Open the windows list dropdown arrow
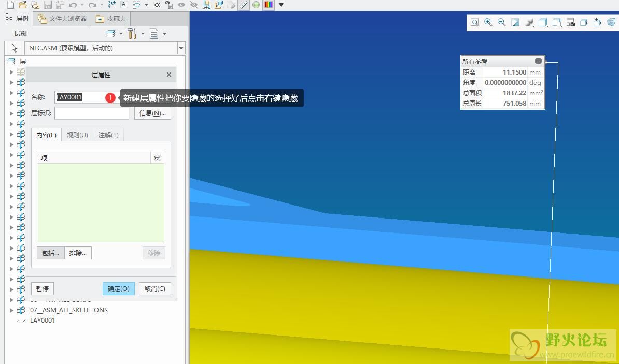Viewport: 619px width, 364px height. click(146, 5)
